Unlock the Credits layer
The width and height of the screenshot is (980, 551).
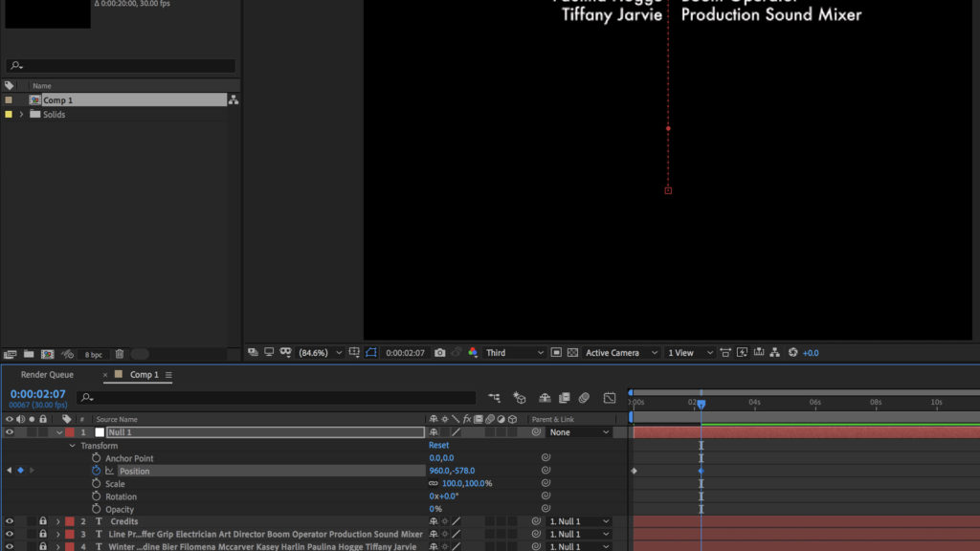pyautogui.click(x=43, y=521)
